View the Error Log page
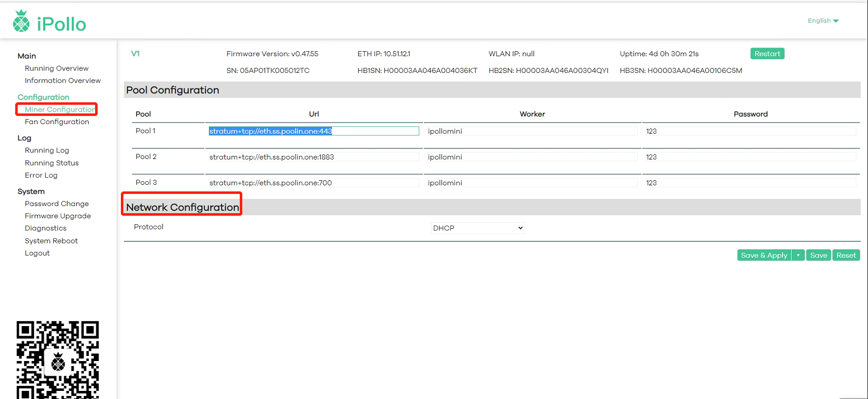This screenshot has height=399, width=868. (41, 175)
